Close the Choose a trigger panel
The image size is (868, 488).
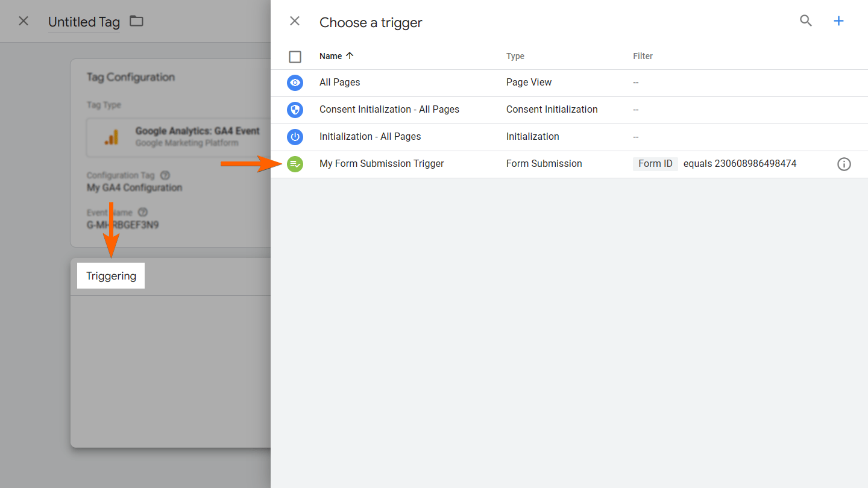point(295,21)
